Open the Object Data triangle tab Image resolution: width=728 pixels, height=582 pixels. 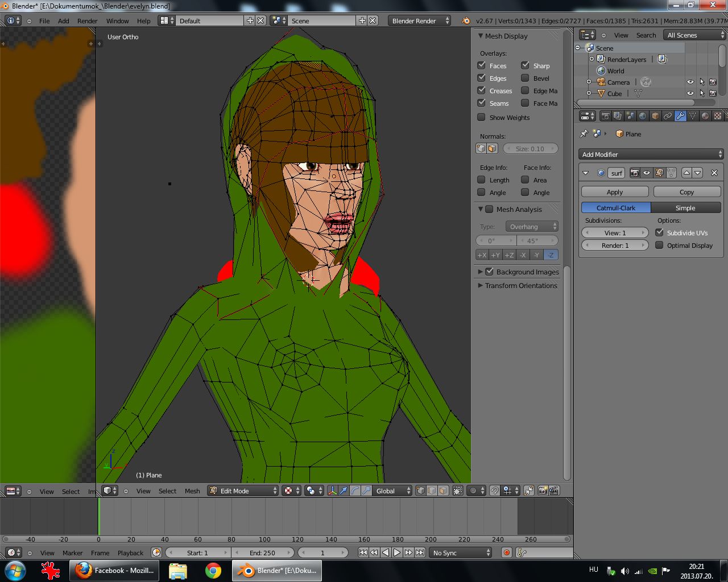click(x=693, y=116)
